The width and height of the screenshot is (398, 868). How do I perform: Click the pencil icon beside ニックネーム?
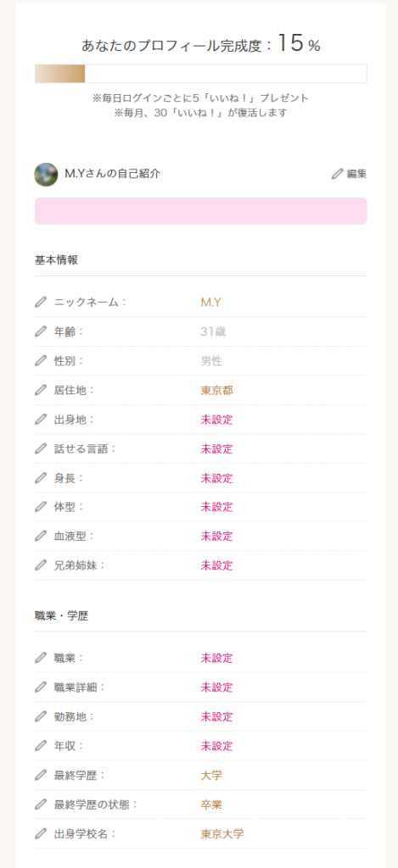pos(41,302)
